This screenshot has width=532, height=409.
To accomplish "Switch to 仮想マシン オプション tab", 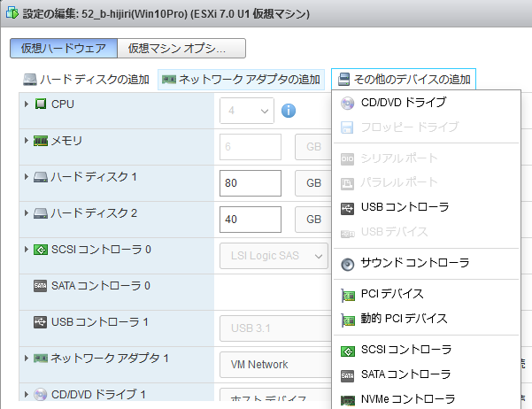I will click(x=181, y=48).
